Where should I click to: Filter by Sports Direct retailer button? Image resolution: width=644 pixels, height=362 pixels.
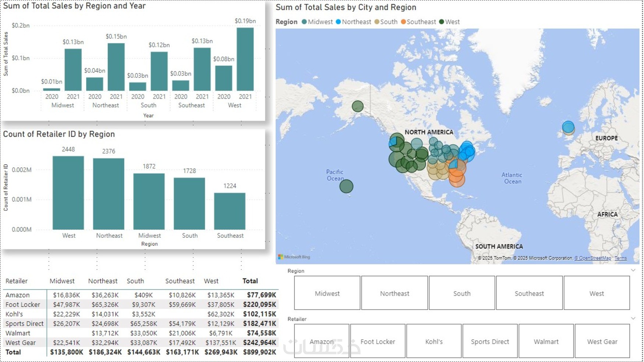tap(490, 341)
